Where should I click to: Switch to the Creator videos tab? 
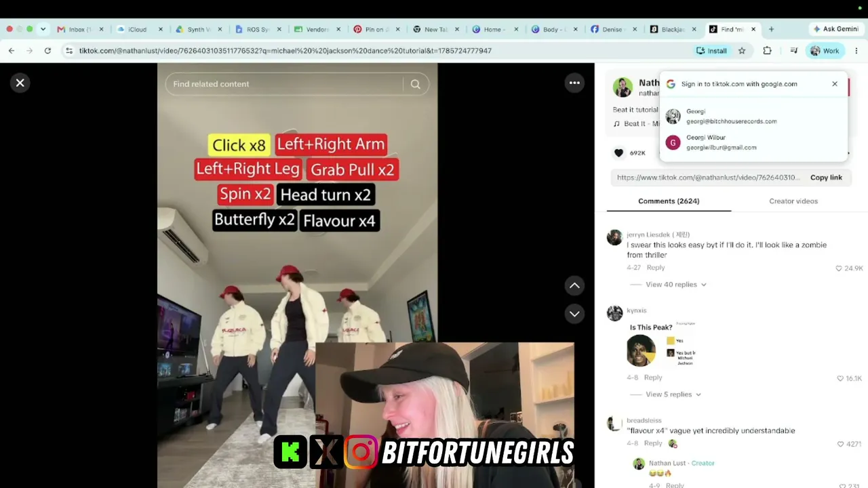pyautogui.click(x=793, y=201)
